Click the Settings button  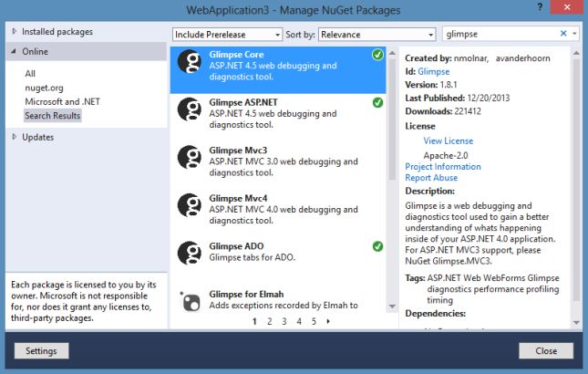click(41, 351)
